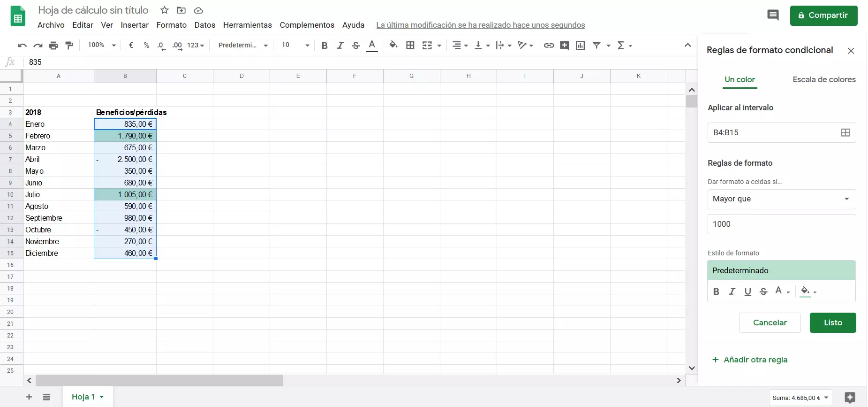Switch to 'Escala de colores' tab
Image resolution: width=868 pixels, height=407 pixels.
(824, 80)
